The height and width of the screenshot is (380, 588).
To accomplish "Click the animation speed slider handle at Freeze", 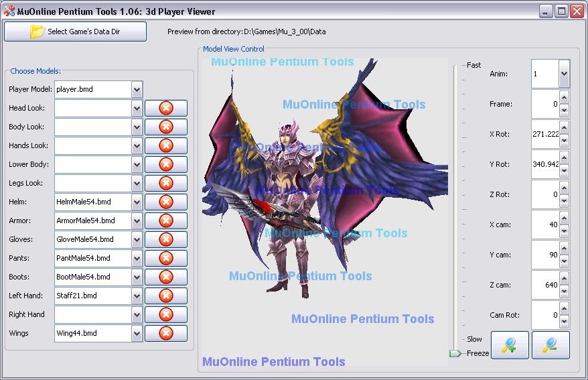I will pos(455,353).
